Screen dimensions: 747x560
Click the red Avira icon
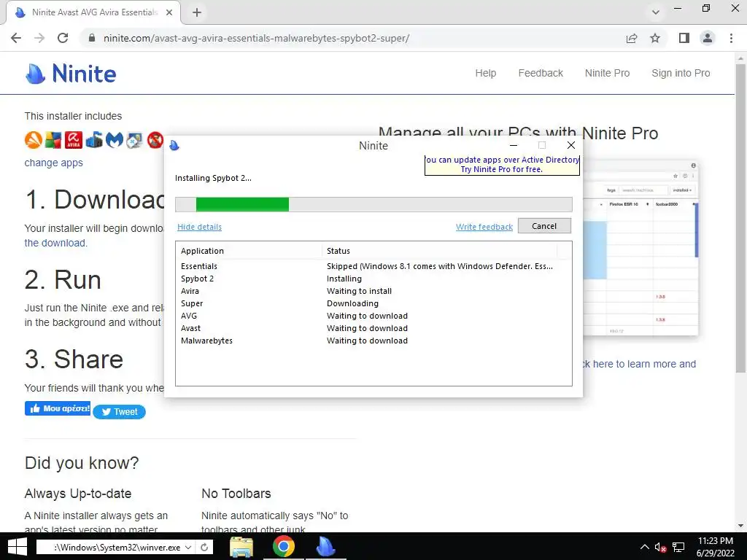coord(74,140)
